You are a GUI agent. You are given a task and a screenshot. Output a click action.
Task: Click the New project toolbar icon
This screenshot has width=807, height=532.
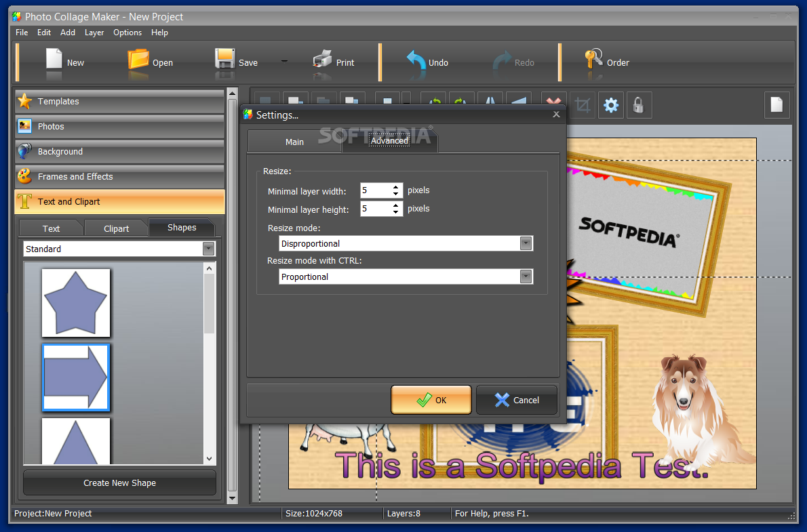tap(54, 59)
